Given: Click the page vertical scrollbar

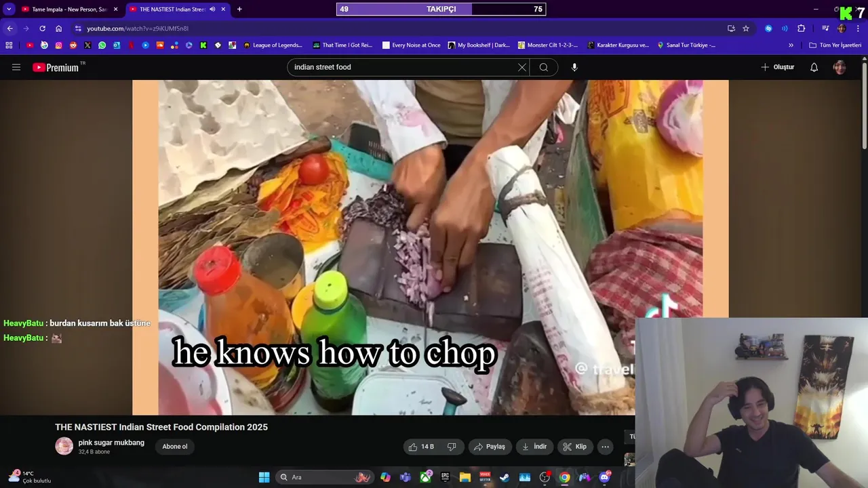Looking at the screenshot, I should tap(864, 105).
